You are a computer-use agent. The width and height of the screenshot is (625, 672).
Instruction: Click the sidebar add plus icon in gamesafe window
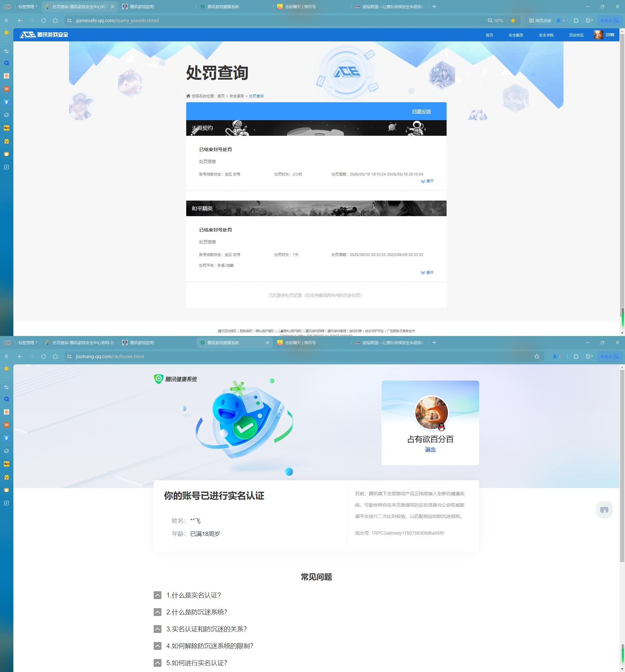(x=7, y=167)
